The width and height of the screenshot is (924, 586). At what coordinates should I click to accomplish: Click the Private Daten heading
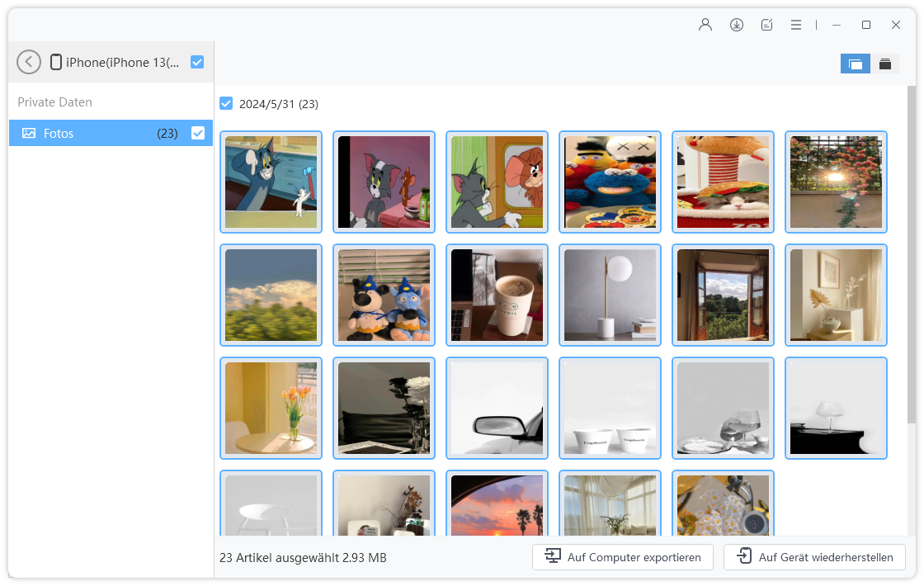[54, 102]
